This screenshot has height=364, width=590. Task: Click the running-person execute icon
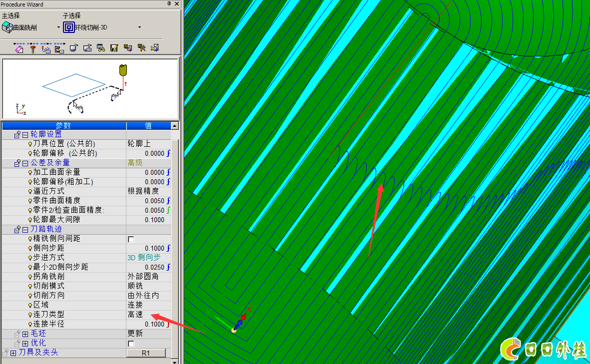tap(142, 48)
